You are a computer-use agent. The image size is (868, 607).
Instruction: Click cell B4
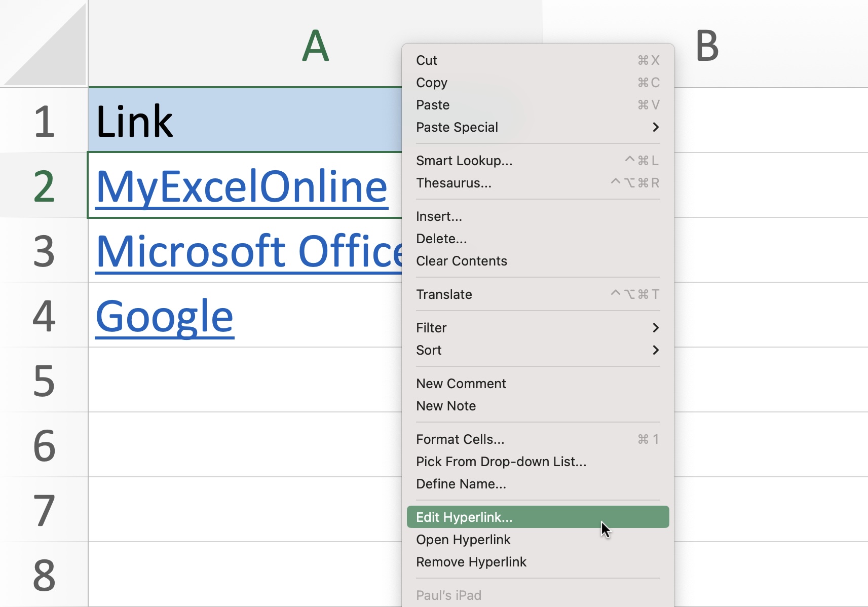[x=771, y=315]
